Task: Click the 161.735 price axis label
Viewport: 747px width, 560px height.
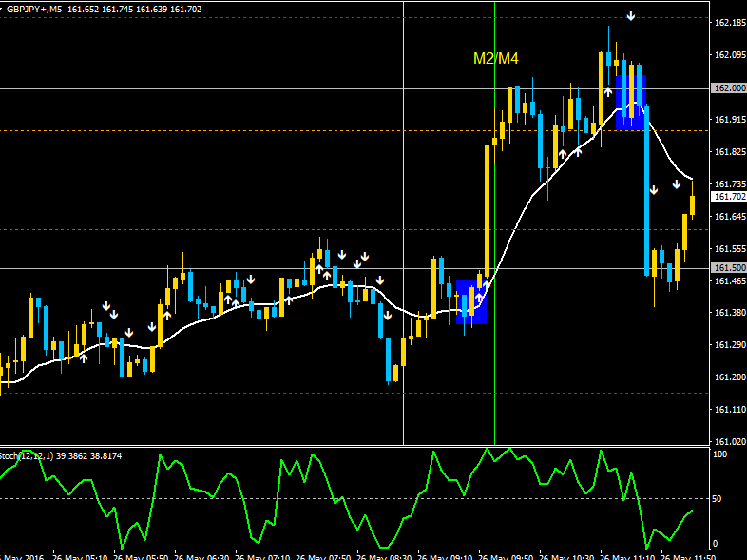Action: point(730,183)
